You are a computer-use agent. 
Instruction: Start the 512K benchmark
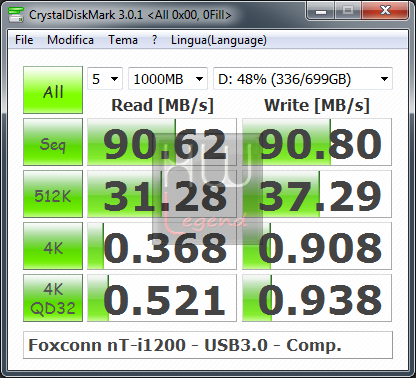[x=53, y=194]
